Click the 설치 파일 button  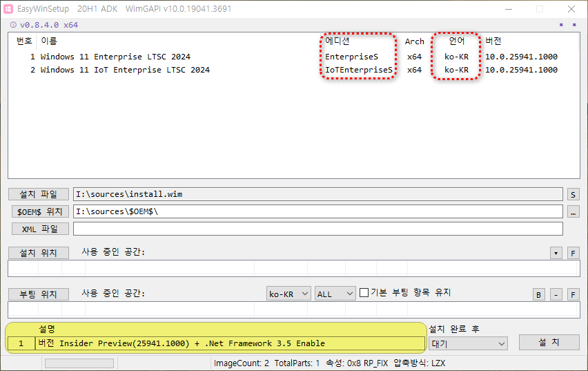tap(39, 195)
